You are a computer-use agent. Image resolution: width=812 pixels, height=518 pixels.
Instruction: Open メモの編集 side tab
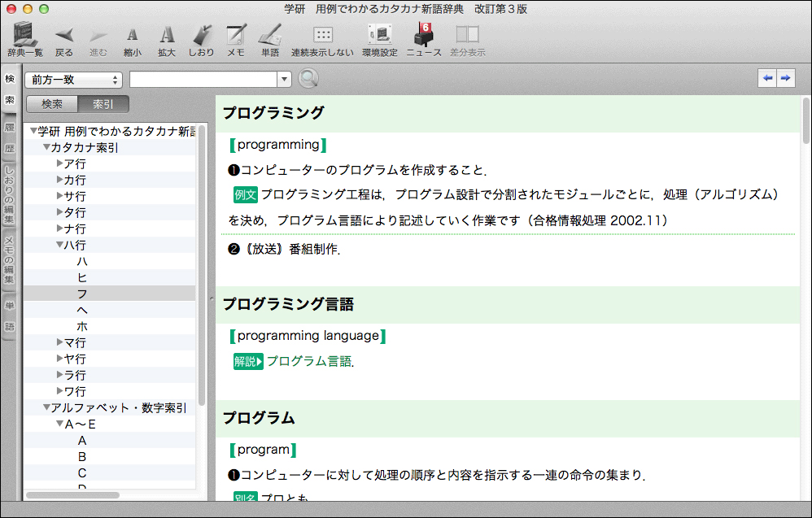click(9, 259)
